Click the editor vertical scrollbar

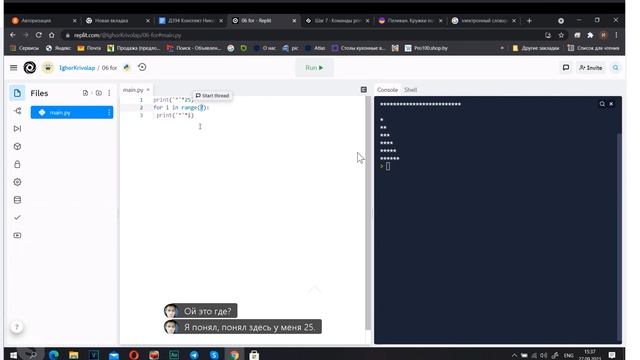click(x=368, y=212)
